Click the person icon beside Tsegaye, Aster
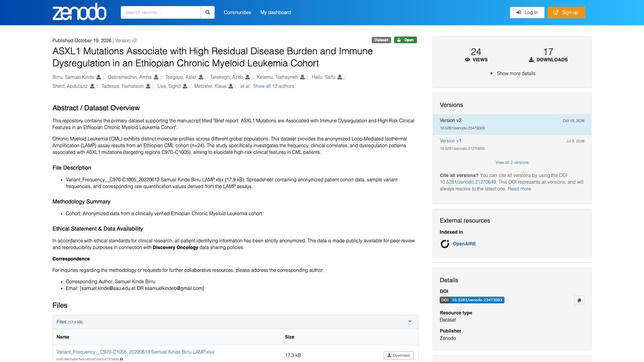Viewport: 644px width, 362px height. [201, 77]
